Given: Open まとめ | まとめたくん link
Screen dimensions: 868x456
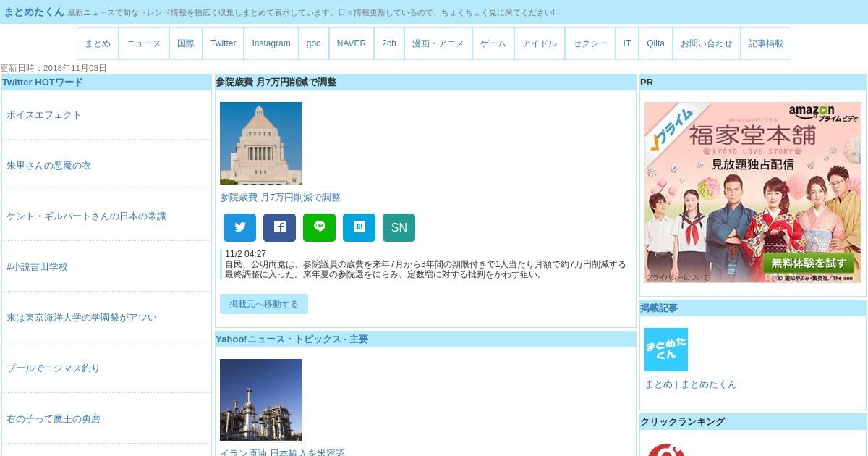Looking at the screenshot, I should 691,384.
